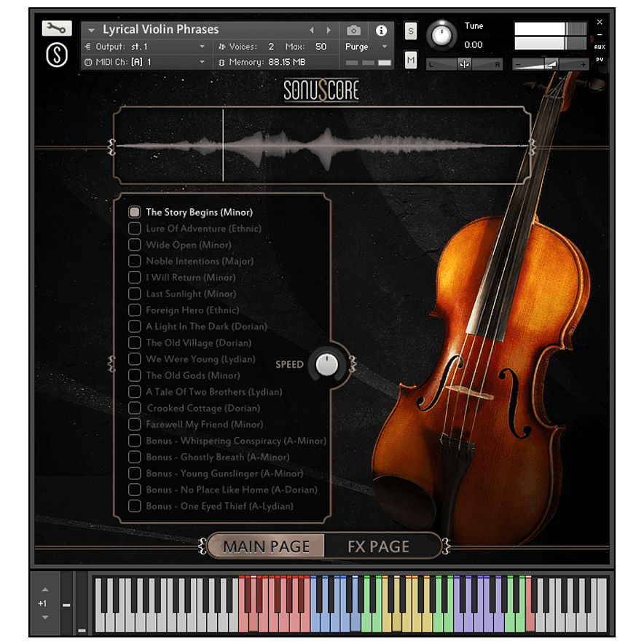Click the keyboard mod wheel strip
Screen dimensions: 644x644
click(82, 604)
